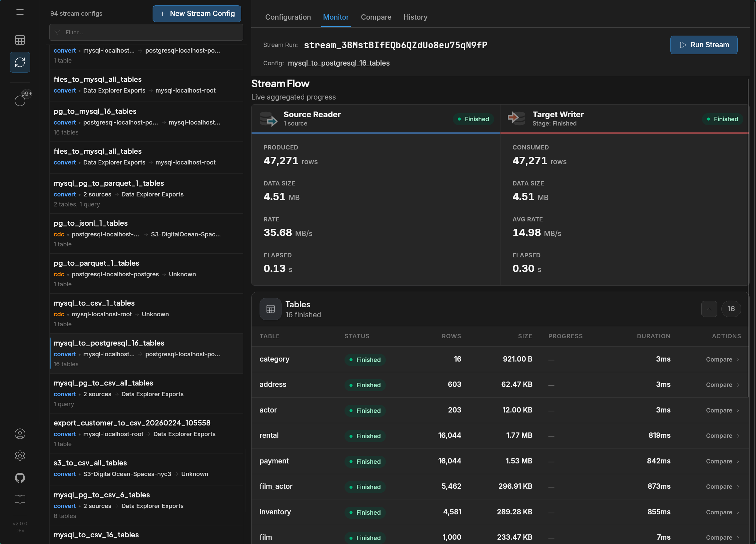Switch to the Configuration tab
756x544 pixels.
pyautogui.click(x=288, y=17)
